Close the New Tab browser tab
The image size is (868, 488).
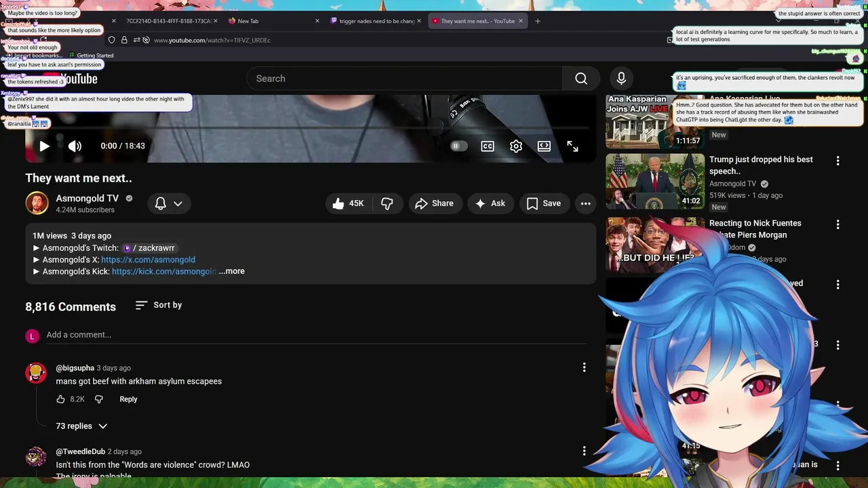[x=317, y=21]
